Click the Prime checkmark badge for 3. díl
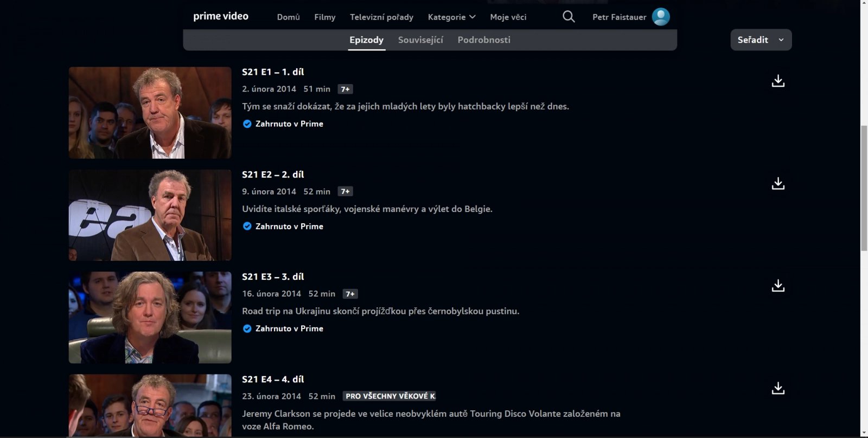The width and height of the screenshot is (868, 438). (247, 328)
